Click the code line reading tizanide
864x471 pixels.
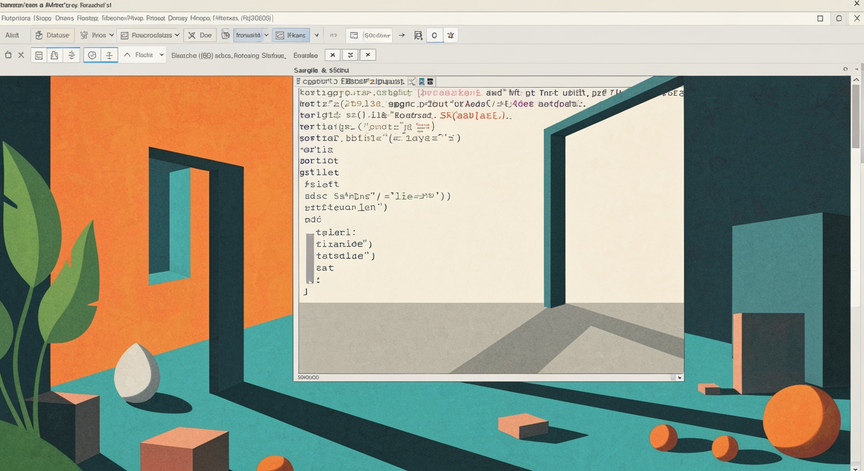coord(344,244)
